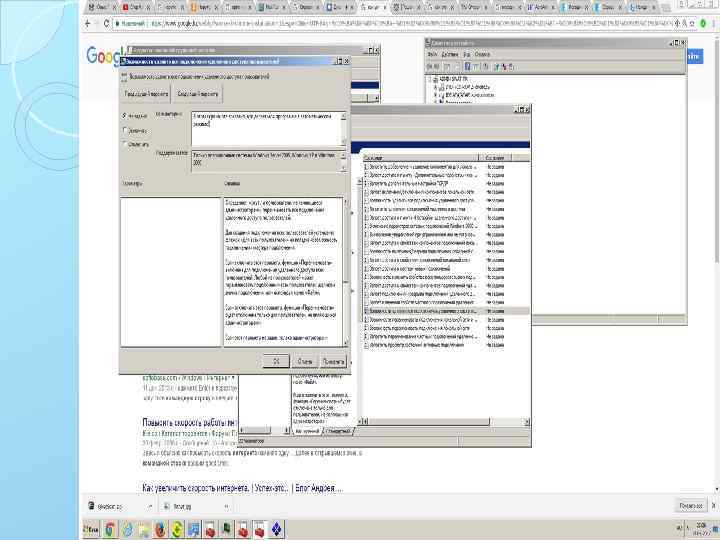Click the Windows Start button

click(92, 529)
